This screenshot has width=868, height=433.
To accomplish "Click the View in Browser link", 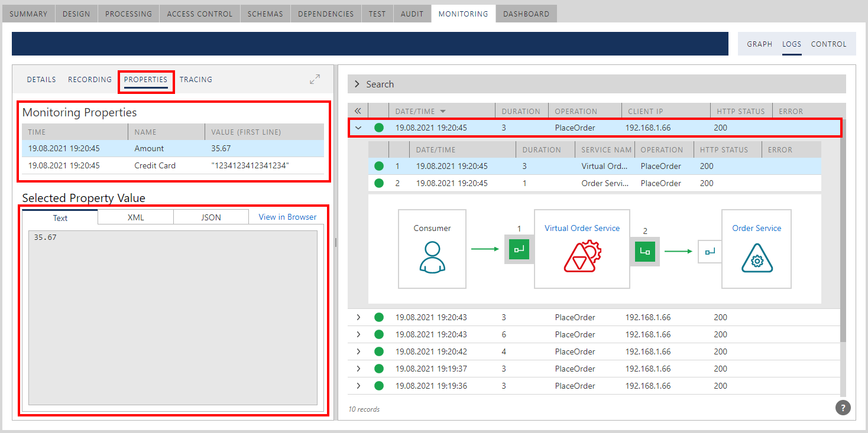I will pos(288,217).
